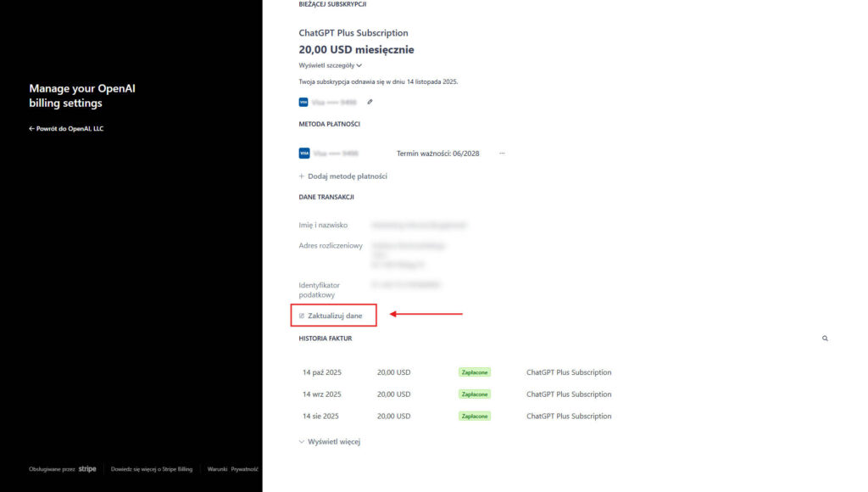
Task: Select the 14 paź 2025 invoice row
Action: 322,372
